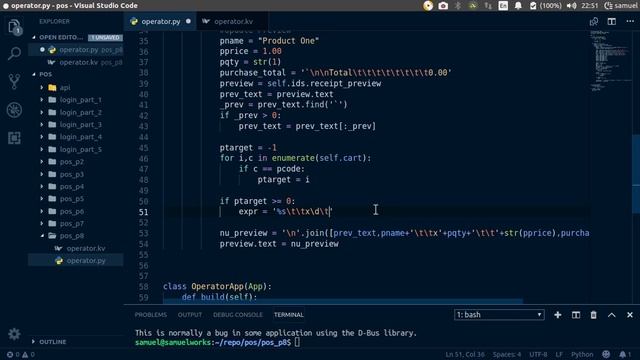Open the Output panel tab
Viewport: 640px width, 360px height.
190,315
